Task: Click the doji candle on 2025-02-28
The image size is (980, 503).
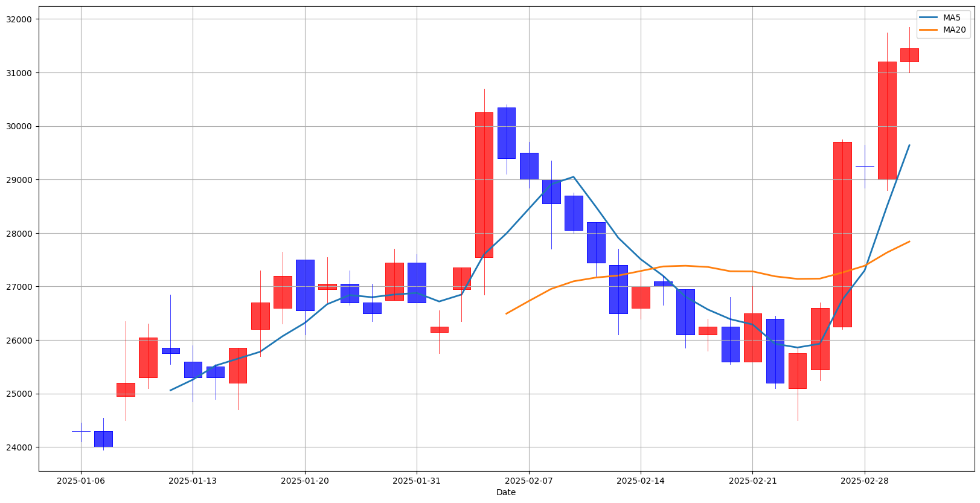Action: (865, 166)
